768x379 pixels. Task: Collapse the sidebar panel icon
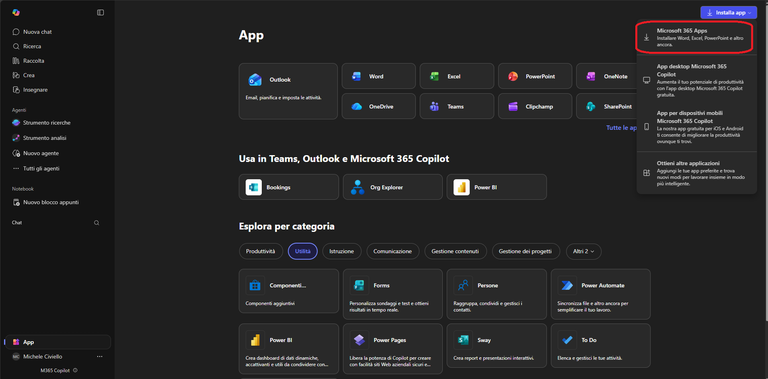(100, 12)
